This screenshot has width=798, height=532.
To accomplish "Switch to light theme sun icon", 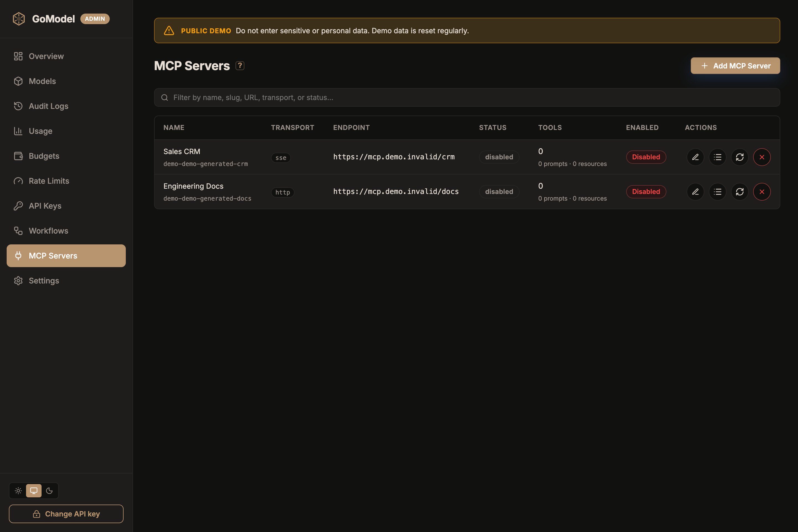I will click(18, 491).
